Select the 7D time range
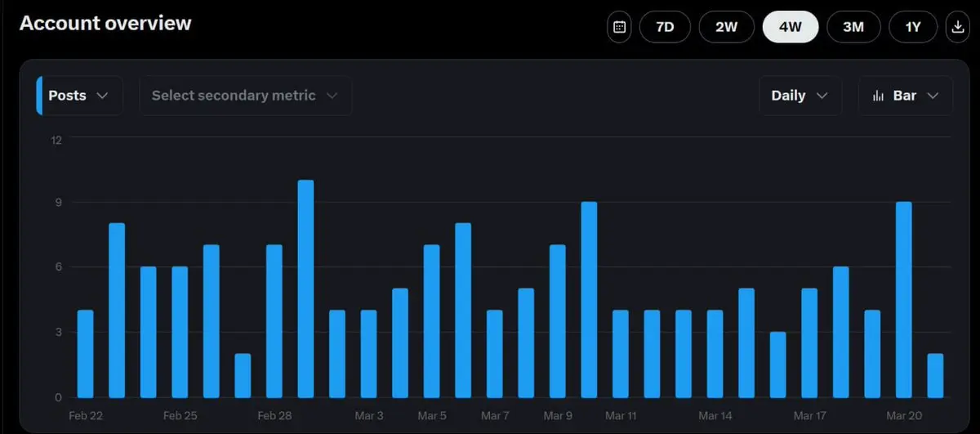 666,27
